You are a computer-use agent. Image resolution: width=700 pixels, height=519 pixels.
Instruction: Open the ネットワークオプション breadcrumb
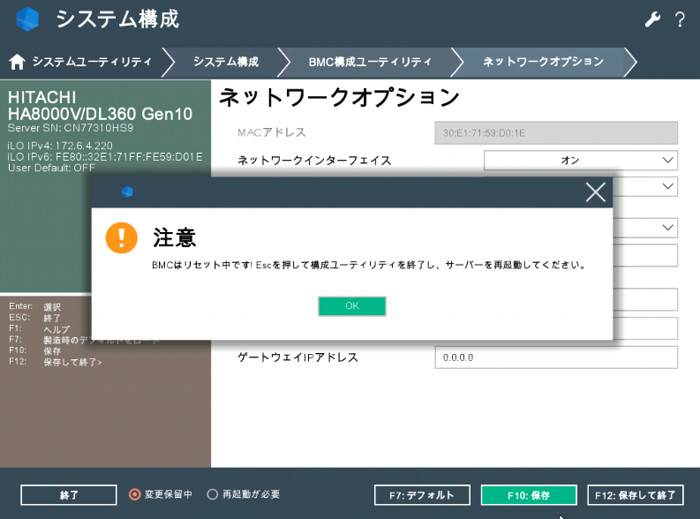click(543, 62)
